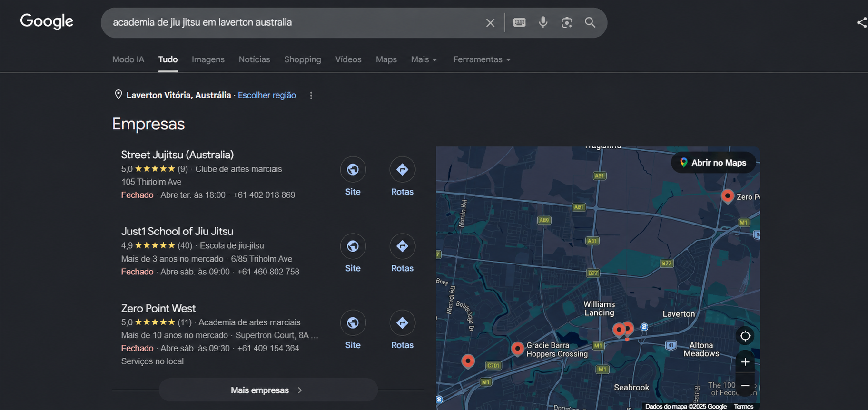Switch to the Modo IA tab
Viewport: 868px width, 410px height.
(128, 59)
